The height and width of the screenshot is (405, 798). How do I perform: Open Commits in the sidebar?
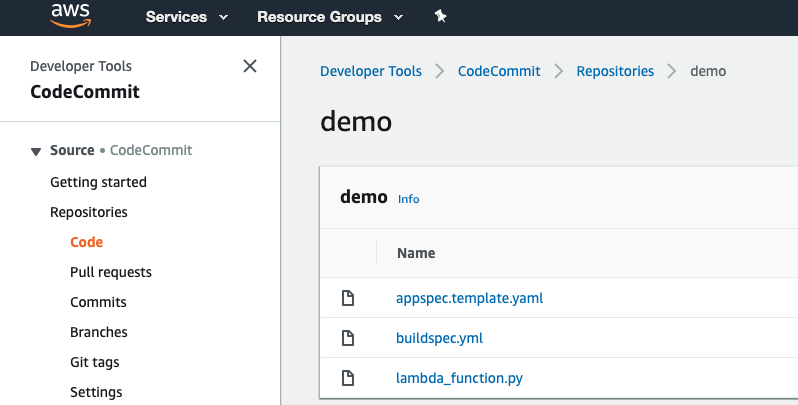coord(98,302)
